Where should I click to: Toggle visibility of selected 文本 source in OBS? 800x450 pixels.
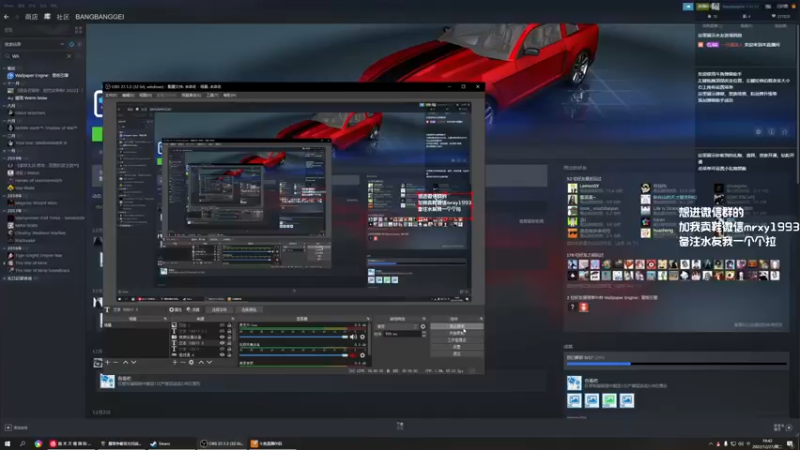[x=222, y=343]
